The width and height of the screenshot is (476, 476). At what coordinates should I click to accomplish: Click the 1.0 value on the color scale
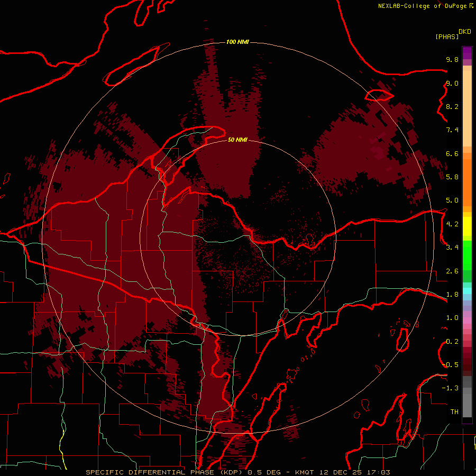pos(452,317)
